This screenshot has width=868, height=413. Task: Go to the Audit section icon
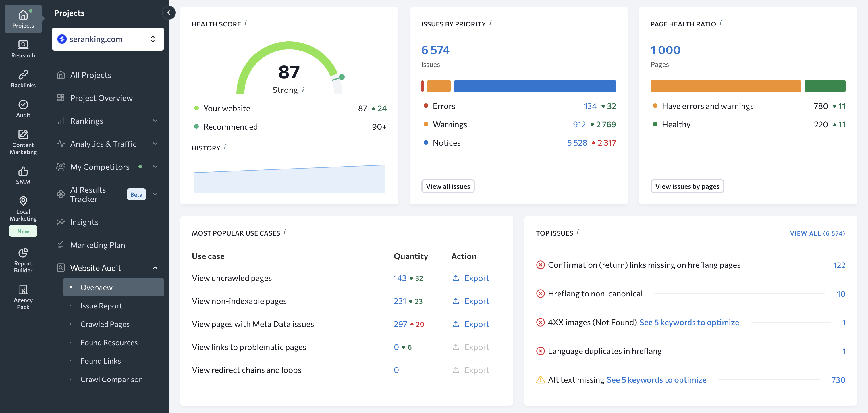[x=23, y=109]
